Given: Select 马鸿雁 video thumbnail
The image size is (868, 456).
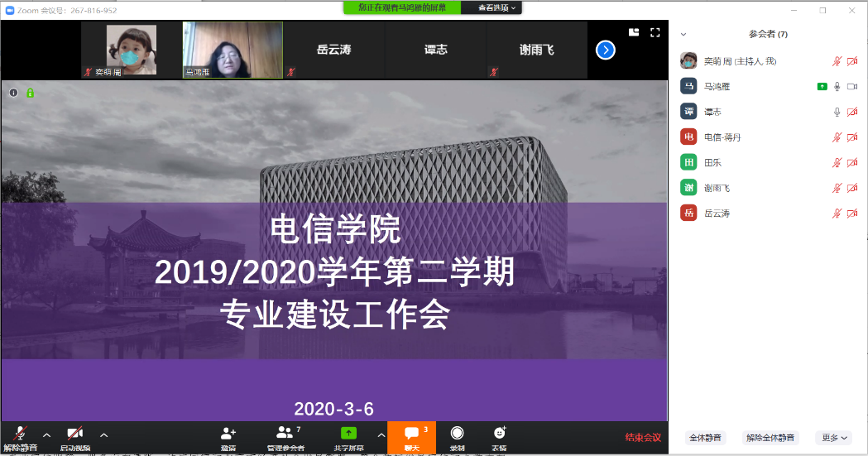Looking at the screenshot, I should (x=233, y=50).
